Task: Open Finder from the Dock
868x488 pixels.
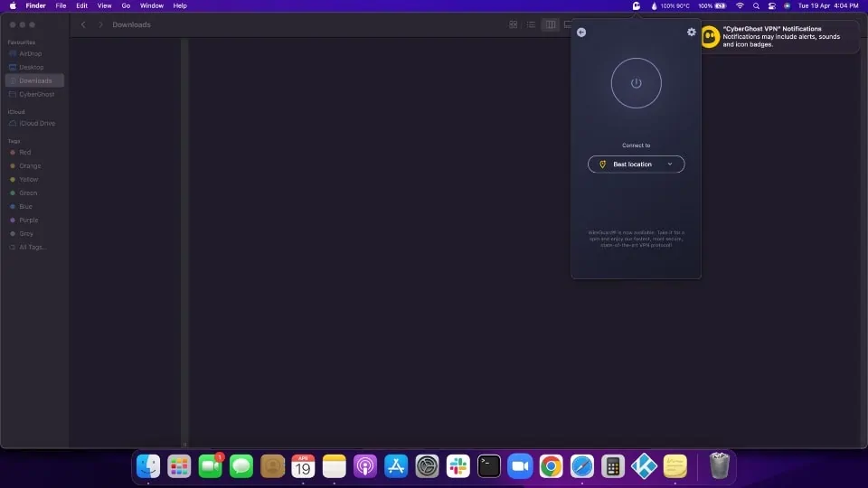Action: pyautogui.click(x=148, y=466)
